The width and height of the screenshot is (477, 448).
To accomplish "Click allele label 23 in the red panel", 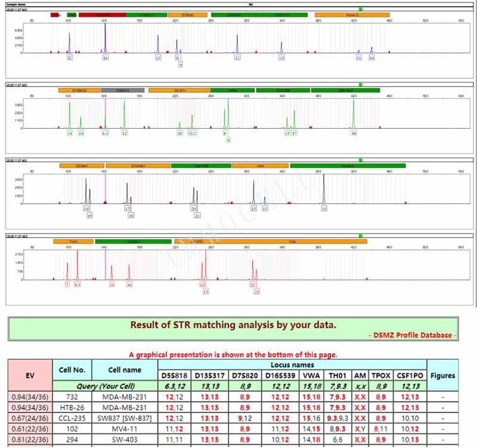I will pos(256,292).
